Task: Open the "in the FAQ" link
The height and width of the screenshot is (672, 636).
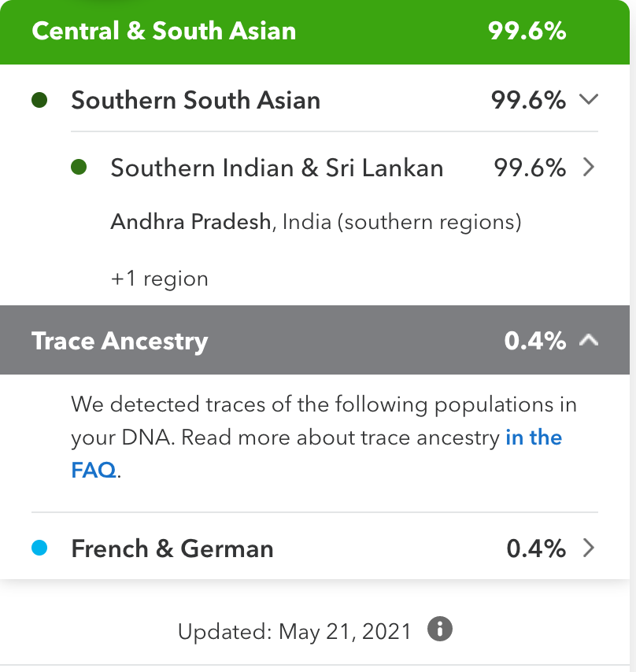Action: (534, 438)
